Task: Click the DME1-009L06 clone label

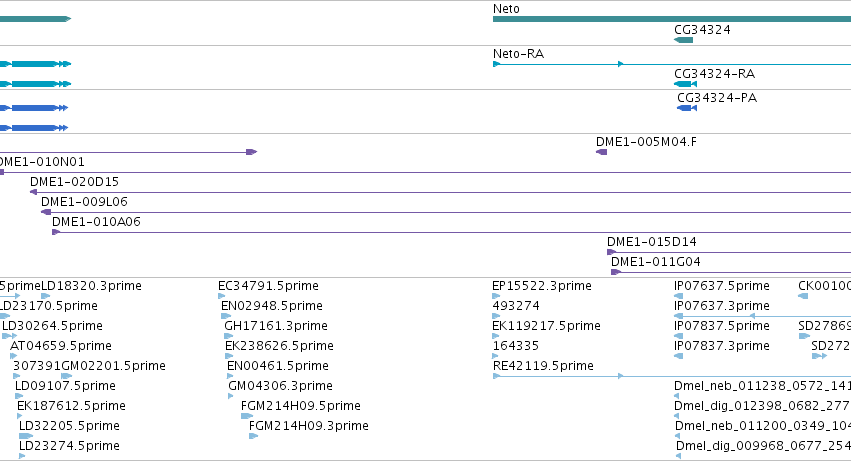Action: [84, 202]
